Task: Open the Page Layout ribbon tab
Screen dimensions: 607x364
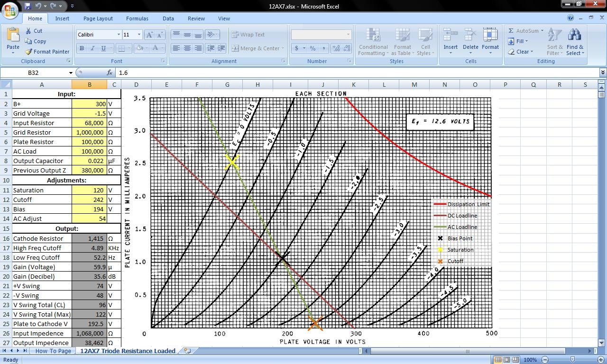Action: coord(98,18)
